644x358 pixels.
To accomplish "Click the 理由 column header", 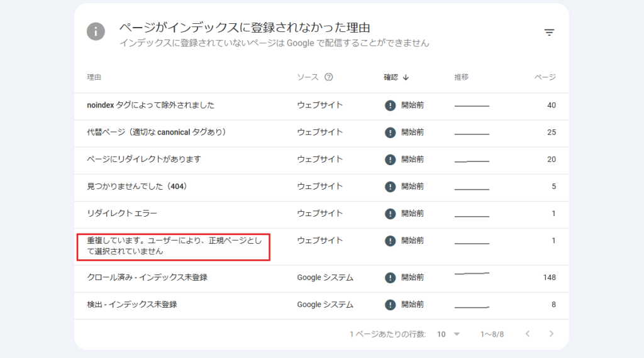I will (x=94, y=77).
